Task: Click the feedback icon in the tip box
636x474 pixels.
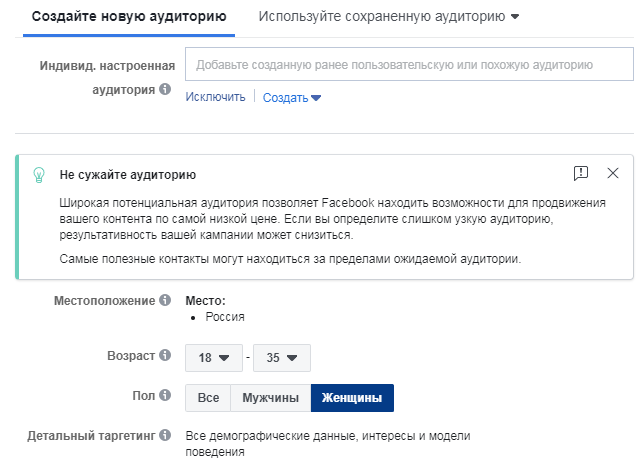Action: (x=581, y=173)
